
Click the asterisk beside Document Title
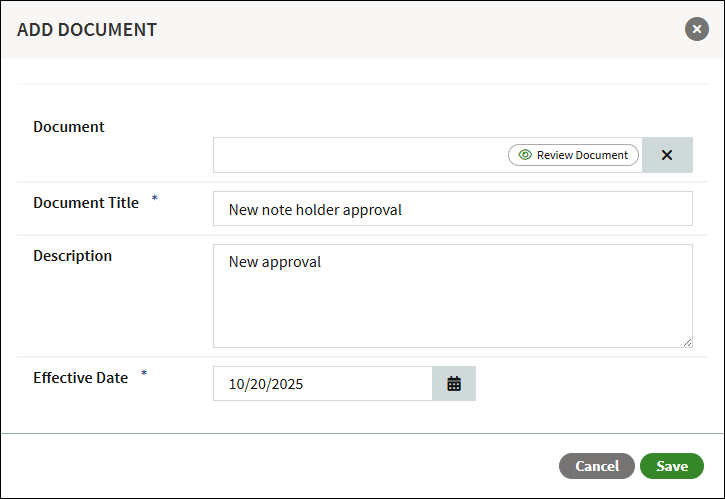(x=154, y=199)
